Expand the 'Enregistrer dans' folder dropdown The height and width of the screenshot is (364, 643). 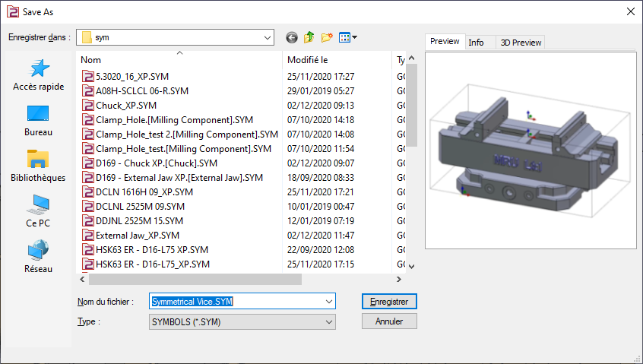pos(267,37)
